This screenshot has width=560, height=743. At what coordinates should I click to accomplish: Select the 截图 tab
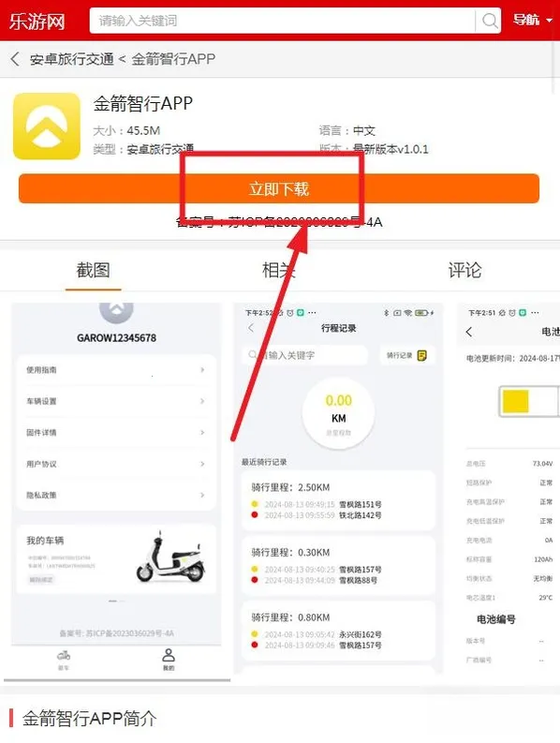[94, 270]
